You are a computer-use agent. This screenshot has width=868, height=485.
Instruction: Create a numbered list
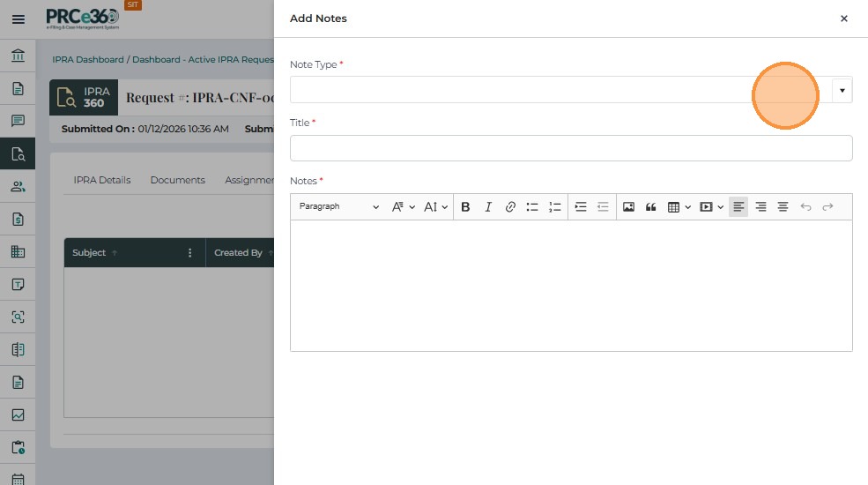(x=554, y=206)
